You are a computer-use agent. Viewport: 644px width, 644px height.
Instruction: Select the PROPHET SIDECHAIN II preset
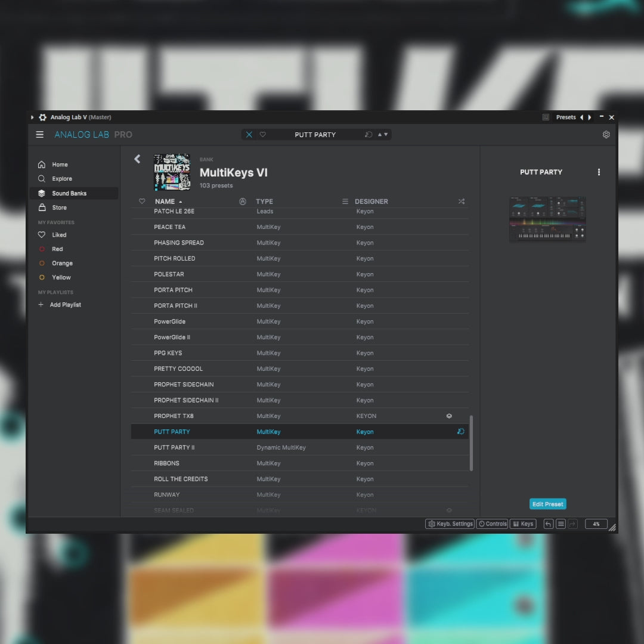pyautogui.click(x=300, y=400)
